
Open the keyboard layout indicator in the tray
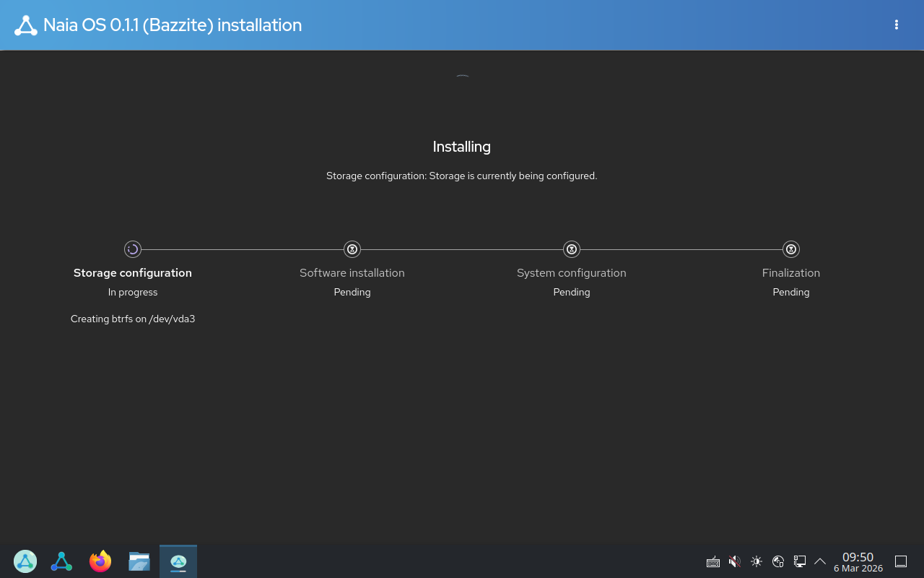713,561
